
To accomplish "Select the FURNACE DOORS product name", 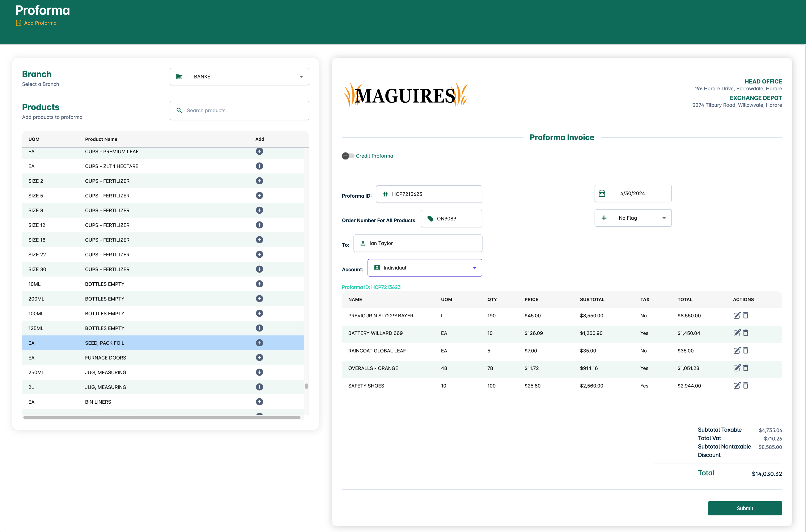I will point(106,358).
